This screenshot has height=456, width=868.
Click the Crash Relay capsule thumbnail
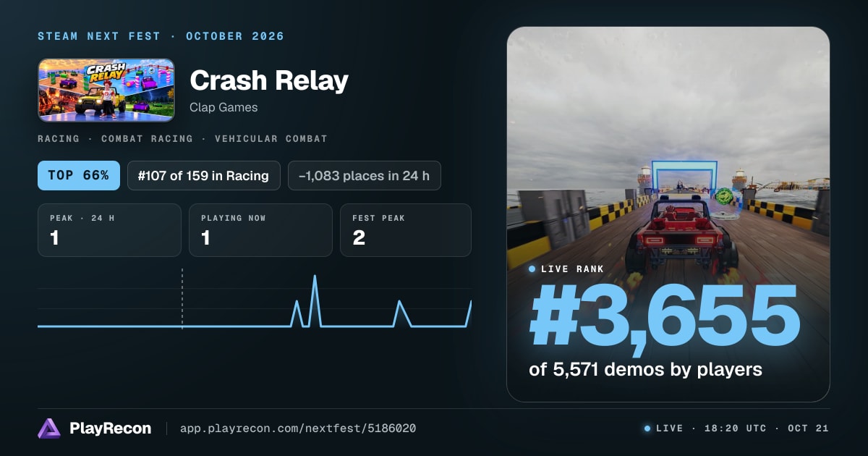(x=106, y=90)
